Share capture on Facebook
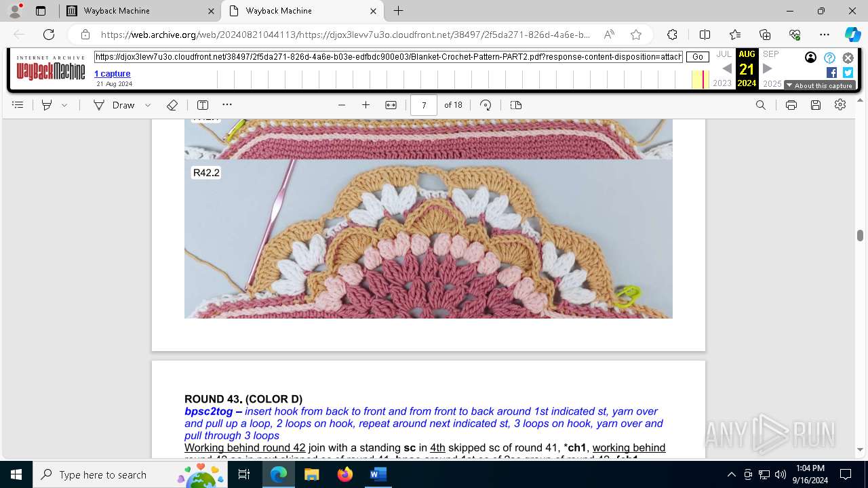The width and height of the screenshot is (868, 488). pos(831,73)
